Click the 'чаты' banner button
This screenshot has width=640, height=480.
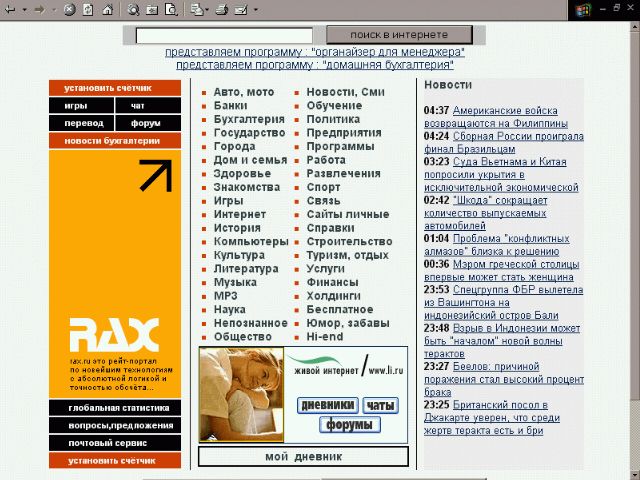pyautogui.click(x=380, y=406)
